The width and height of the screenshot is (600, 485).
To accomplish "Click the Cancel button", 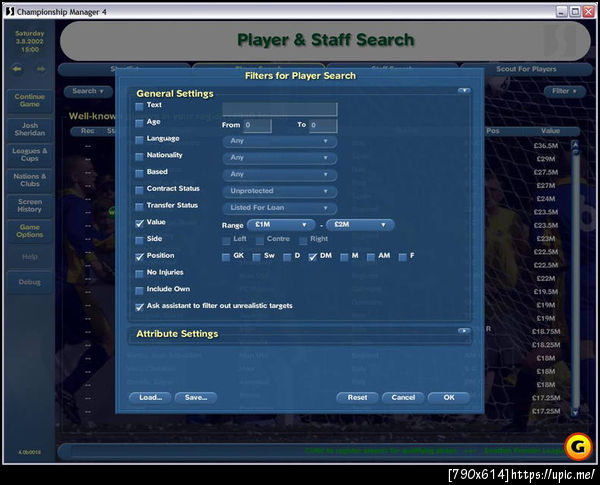I will [x=403, y=398].
